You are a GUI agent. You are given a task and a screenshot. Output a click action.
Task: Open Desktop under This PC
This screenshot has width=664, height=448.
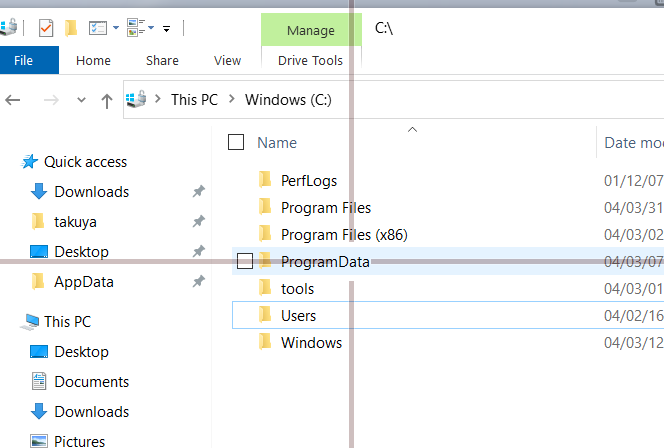pyautogui.click(x=81, y=352)
